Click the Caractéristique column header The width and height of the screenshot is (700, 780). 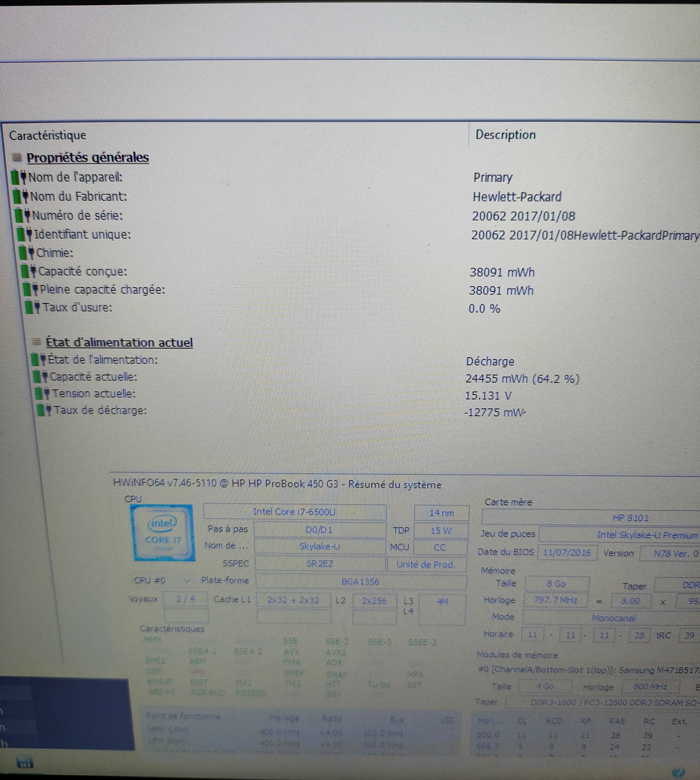point(48,135)
